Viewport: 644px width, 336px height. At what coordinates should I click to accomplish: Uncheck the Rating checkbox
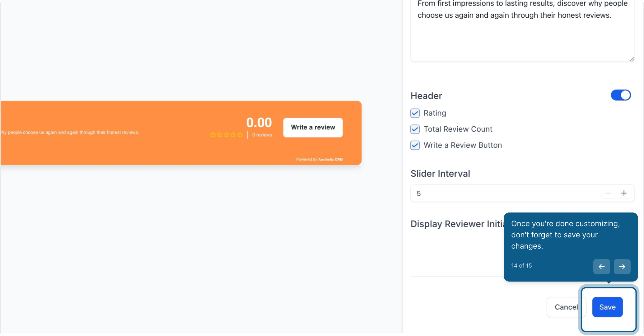[x=415, y=113]
